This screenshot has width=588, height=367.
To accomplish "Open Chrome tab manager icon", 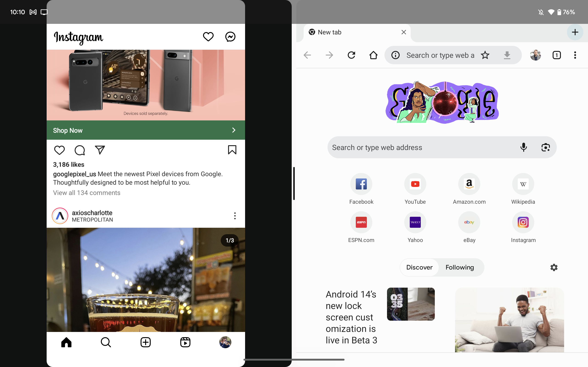I will [x=556, y=55].
